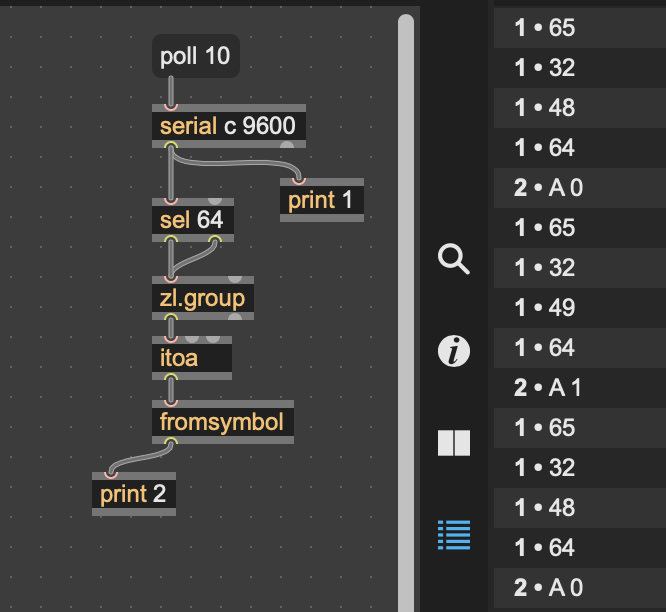The height and width of the screenshot is (612, 666).
Task: Click the inlet of print 1
Action: point(297,182)
